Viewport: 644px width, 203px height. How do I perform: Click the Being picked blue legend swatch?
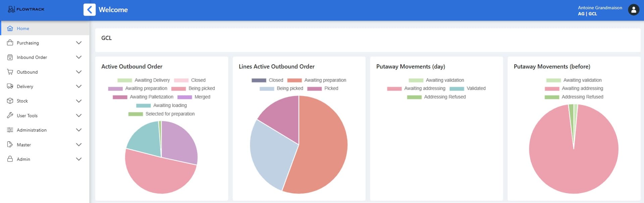(267, 89)
